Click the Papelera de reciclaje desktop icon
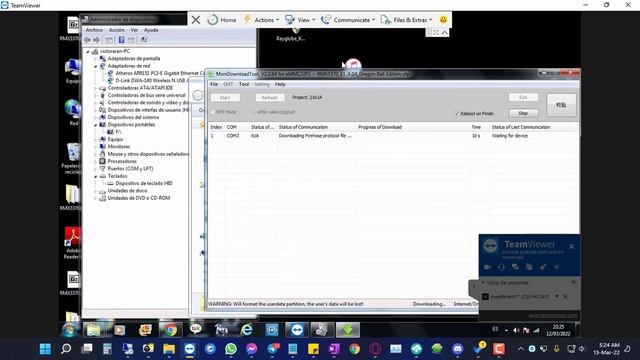The height and width of the screenshot is (360, 640). (73, 159)
